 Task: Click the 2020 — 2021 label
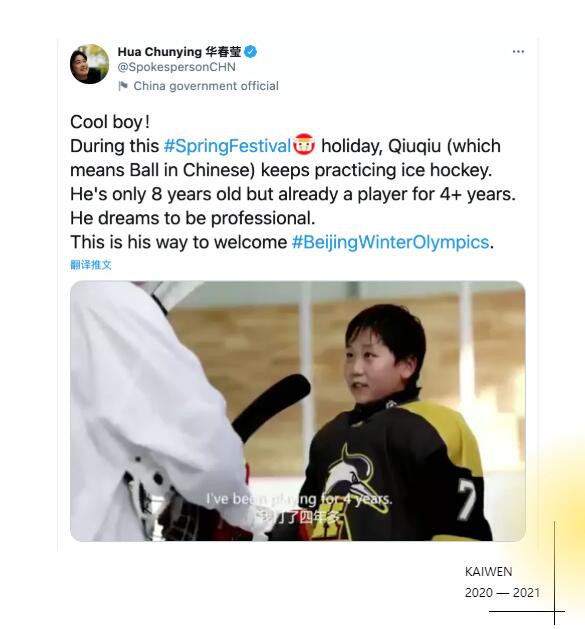[502, 592]
